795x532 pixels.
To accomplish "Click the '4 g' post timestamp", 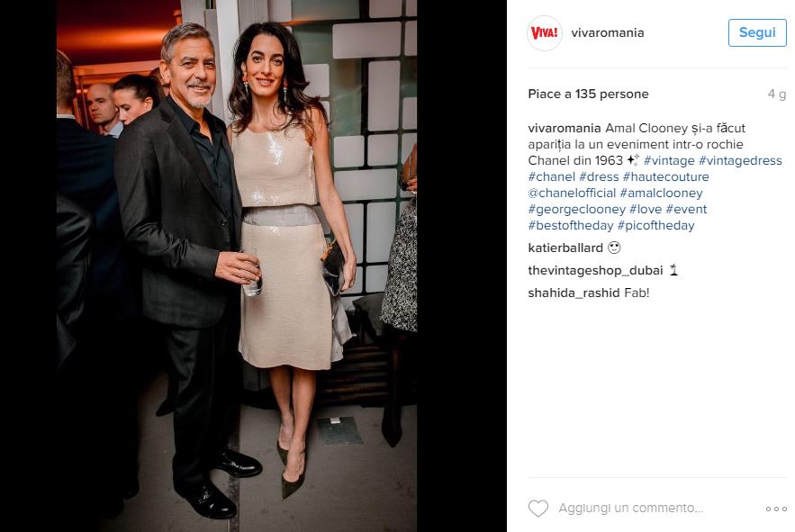I will point(776,95).
